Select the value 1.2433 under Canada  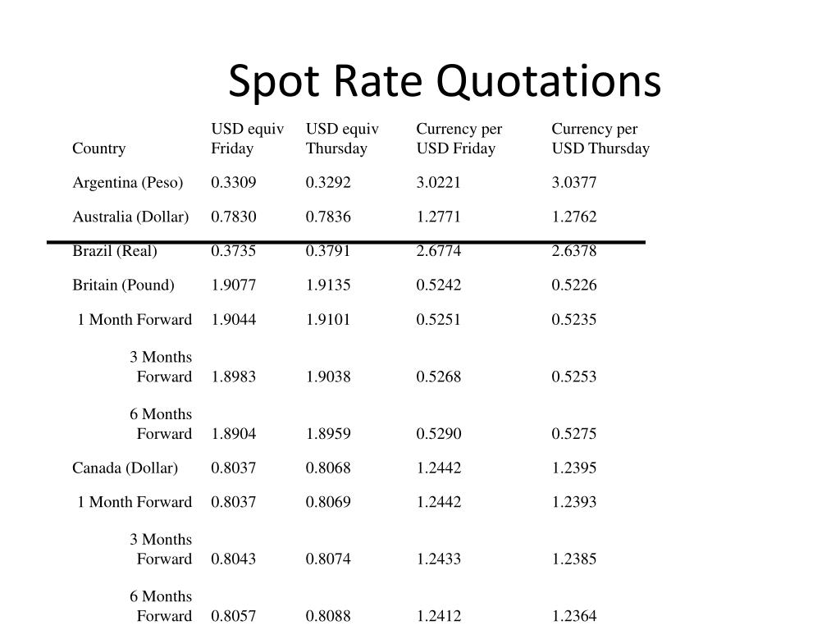(x=438, y=559)
